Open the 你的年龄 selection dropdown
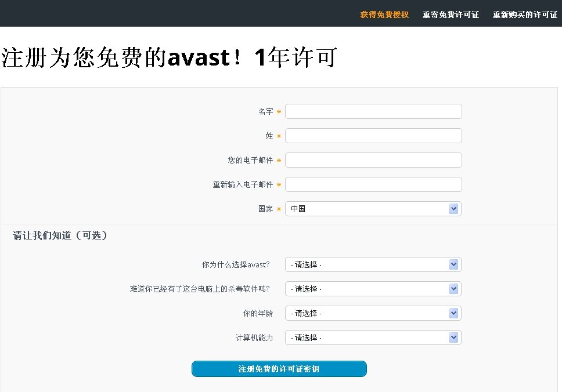The height and width of the screenshot is (392, 562). click(372, 313)
